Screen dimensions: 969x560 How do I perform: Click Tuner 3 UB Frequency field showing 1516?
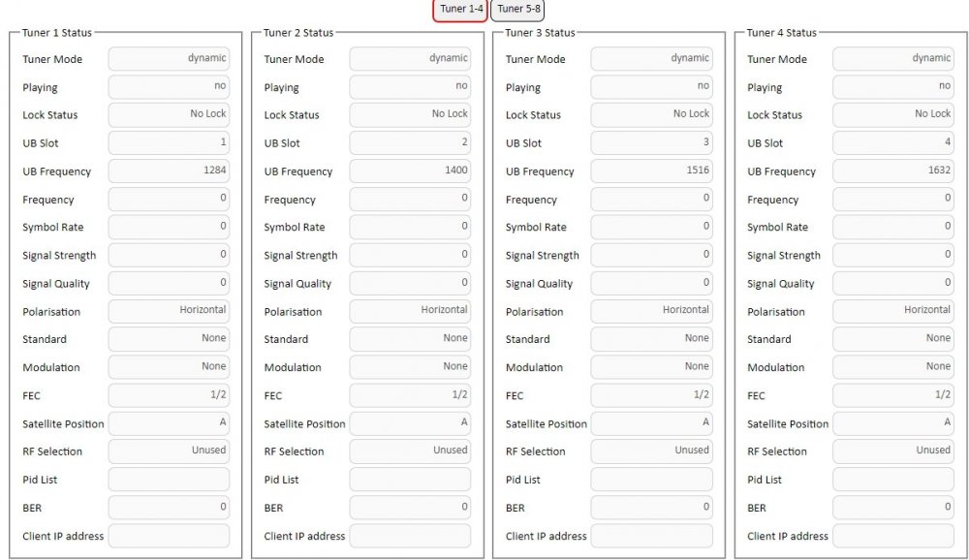pos(652,171)
